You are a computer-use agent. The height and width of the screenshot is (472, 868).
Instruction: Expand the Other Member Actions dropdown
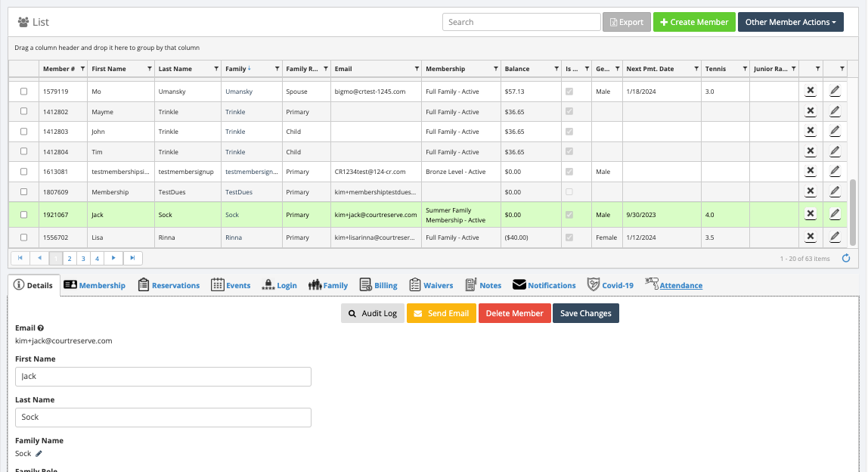pyautogui.click(x=790, y=22)
